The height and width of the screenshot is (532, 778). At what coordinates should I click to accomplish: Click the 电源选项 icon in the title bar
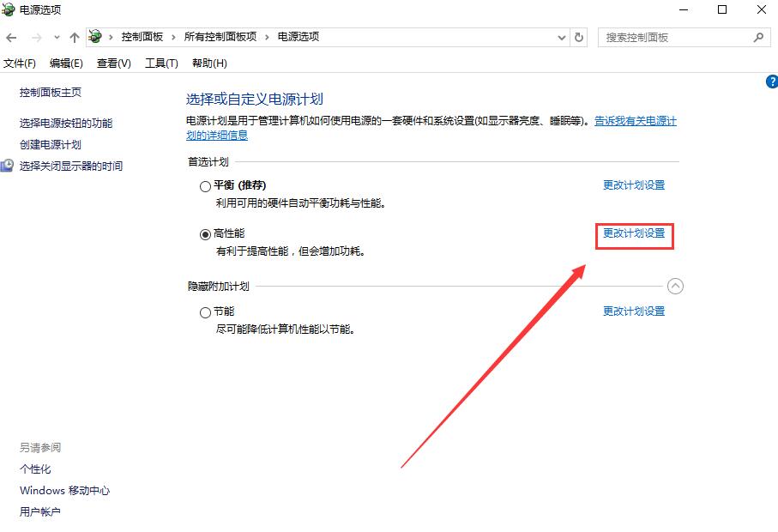pyautogui.click(x=9, y=9)
